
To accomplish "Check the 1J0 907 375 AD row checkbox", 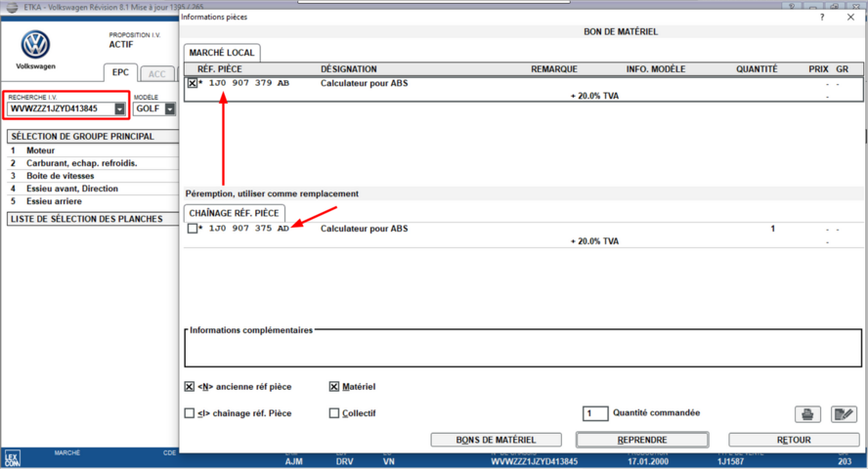I will (193, 229).
